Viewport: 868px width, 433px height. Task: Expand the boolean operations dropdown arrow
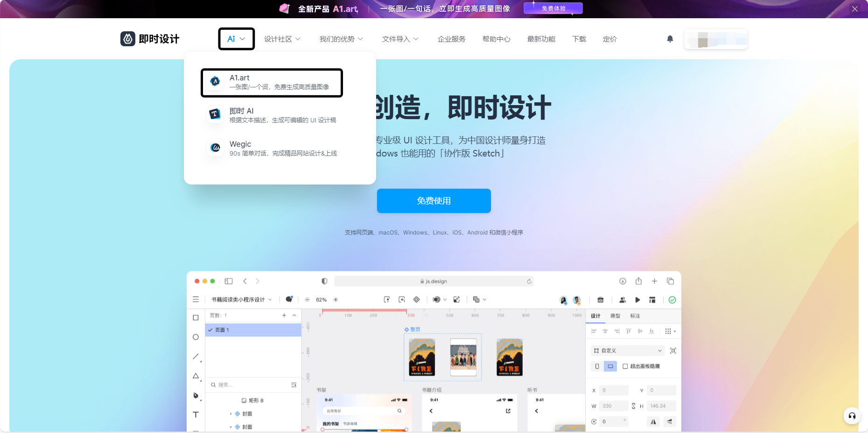(485, 299)
